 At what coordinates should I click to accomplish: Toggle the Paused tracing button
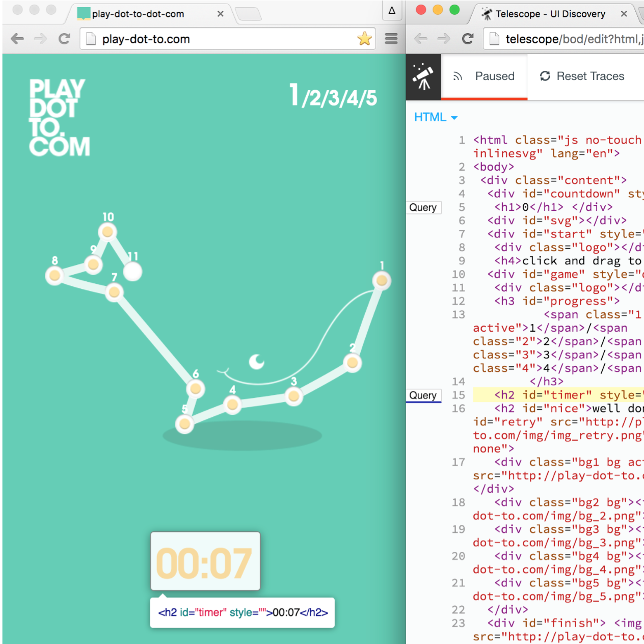[484, 76]
